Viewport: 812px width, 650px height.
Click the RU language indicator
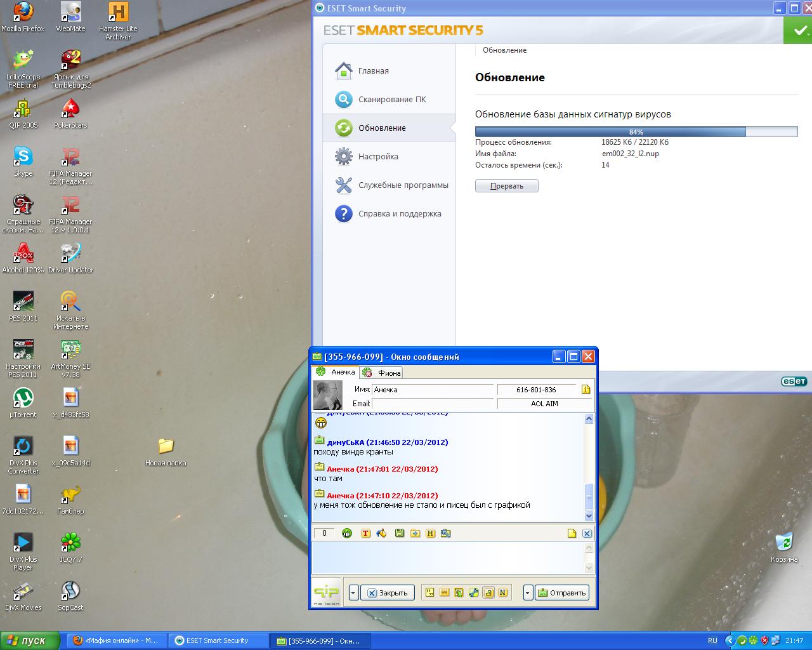click(x=712, y=640)
